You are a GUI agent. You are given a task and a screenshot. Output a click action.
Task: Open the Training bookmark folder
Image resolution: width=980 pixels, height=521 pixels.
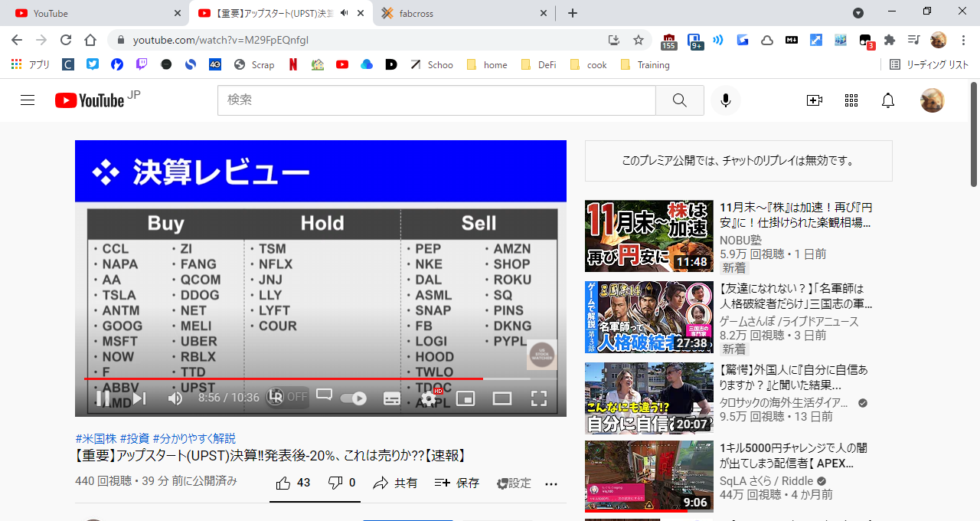click(645, 65)
